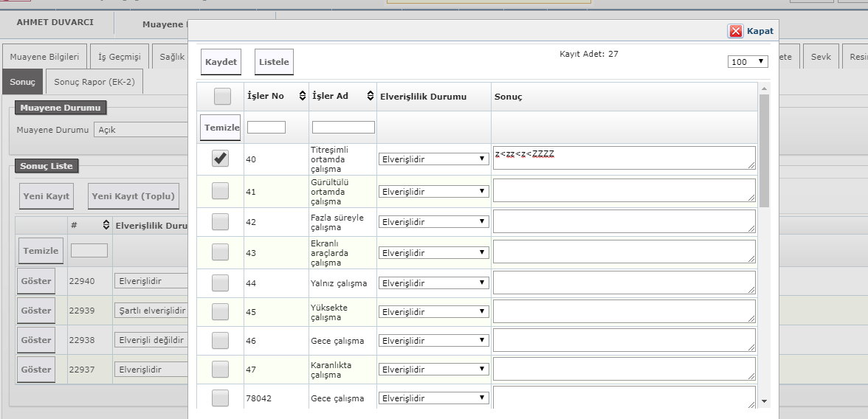The height and width of the screenshot is (419, 868).
Task: Expand Elverişlilik dropdown for row 42
Action: point(434,222)
